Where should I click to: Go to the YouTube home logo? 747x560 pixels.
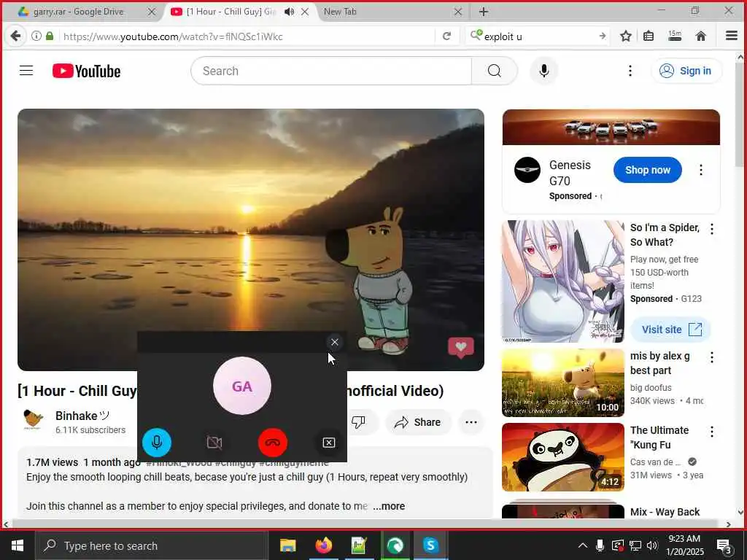(x=86, y=71)
